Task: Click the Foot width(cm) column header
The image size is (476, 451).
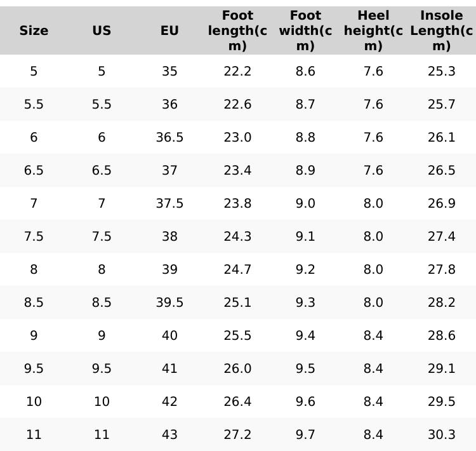Action: [305, 30]
